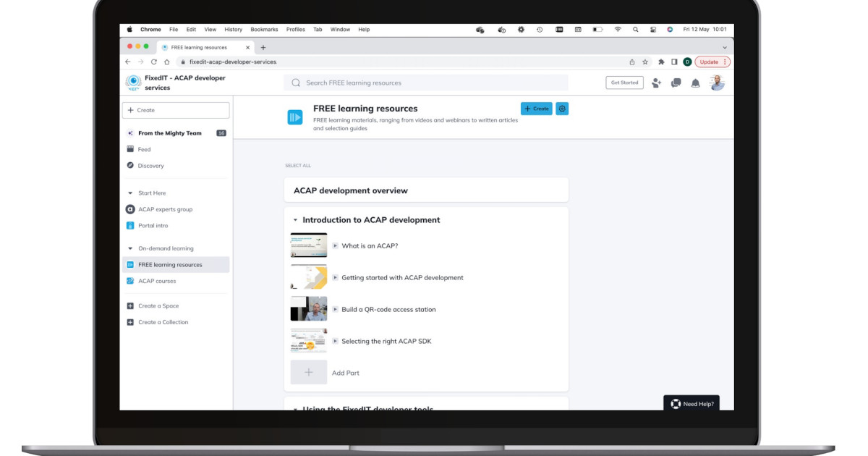The width and height of the screenshot is (868, 456).
Task: Click SELECT ALL
Action: [298, 166]
